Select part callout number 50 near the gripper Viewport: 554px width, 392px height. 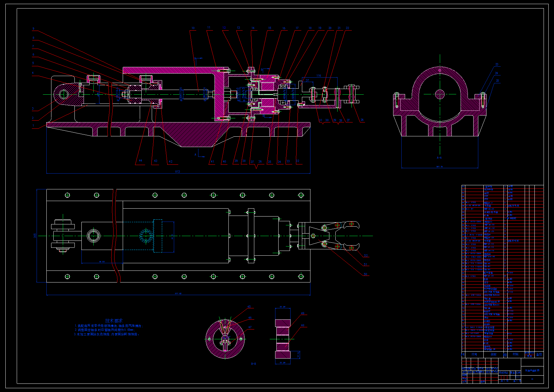365,274
